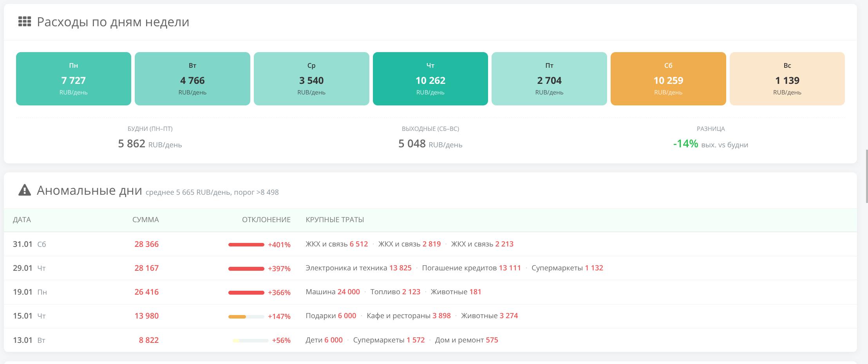Select the 31.01 Saturday anomaly row date
868x364 pixels.
pyautogui.click(x=23, y=244)
